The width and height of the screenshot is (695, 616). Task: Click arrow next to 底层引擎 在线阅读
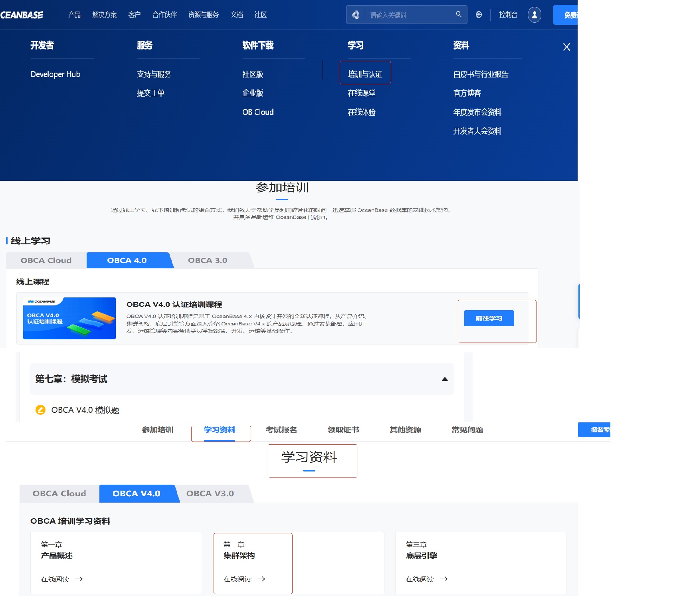pyautogui.click(x=444, y=579)
